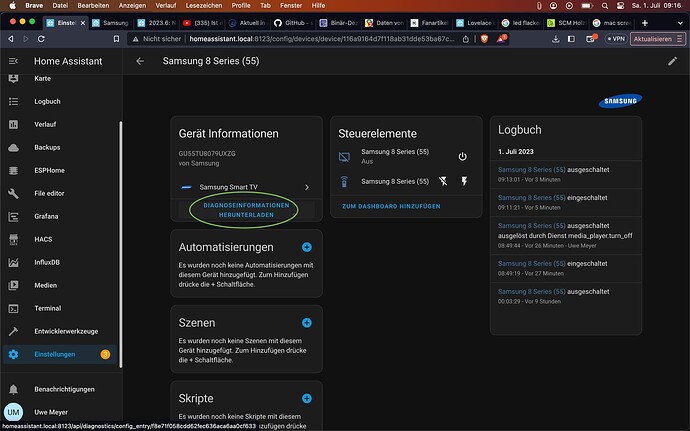
Task: Open Einstellungen in the sidebar
Action: 59,354
